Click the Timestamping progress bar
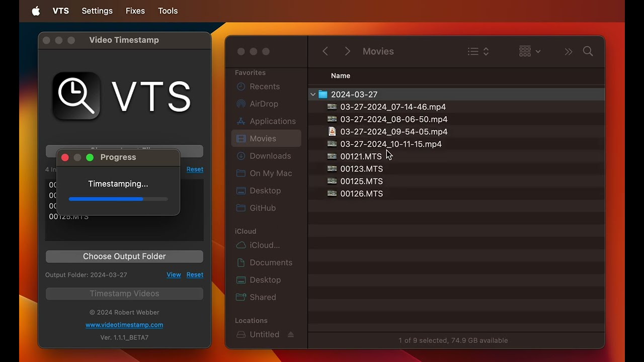 (x=118, y=199)
